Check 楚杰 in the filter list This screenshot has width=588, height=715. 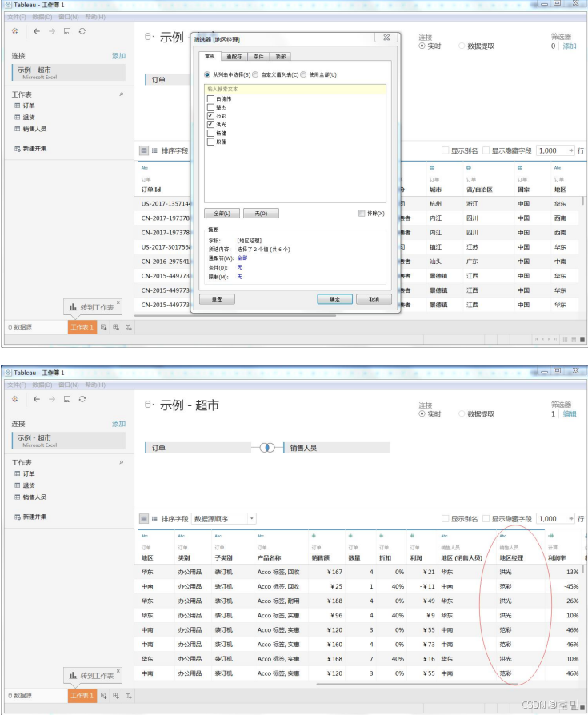[x=210, y=107]
